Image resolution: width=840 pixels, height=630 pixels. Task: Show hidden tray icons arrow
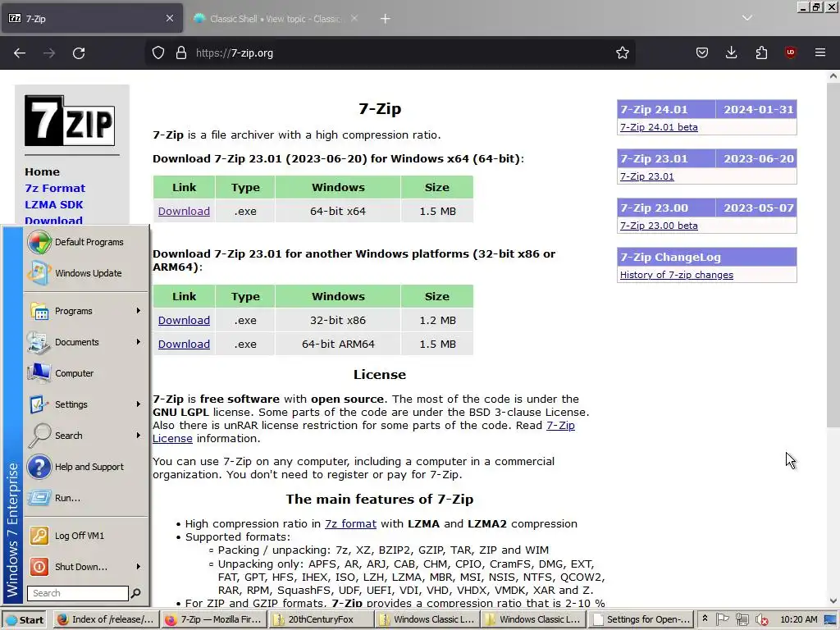[x=705, y=619]
